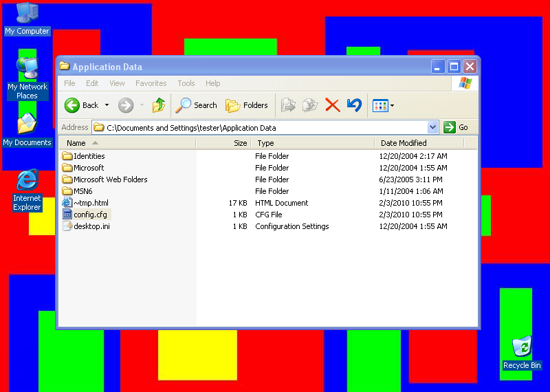This screenshot has height=392, width=550.
Task: Open the File menu
Action: click(x=69, y=83)
